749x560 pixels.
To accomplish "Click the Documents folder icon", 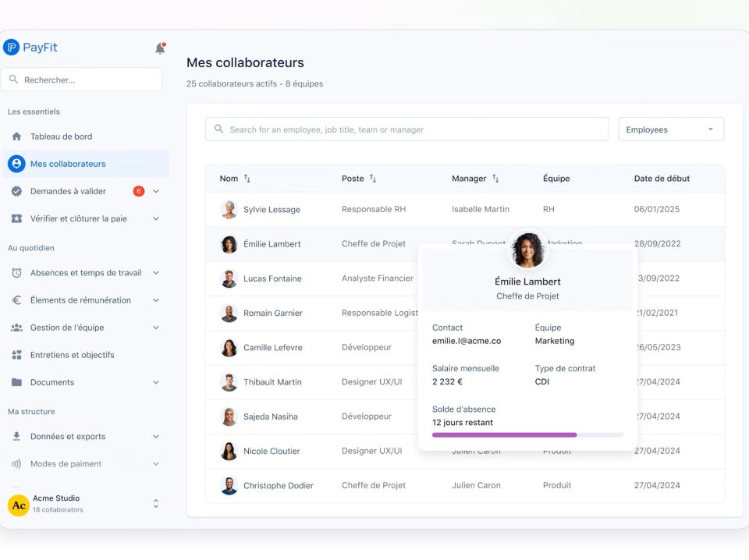I will [x=16, y=382].
